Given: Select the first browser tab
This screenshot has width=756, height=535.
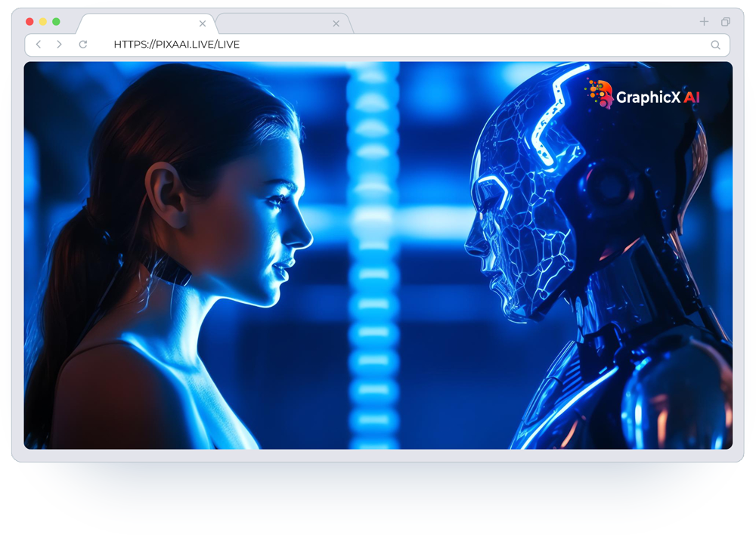Looking at the screenshot, I should [147, 23].
